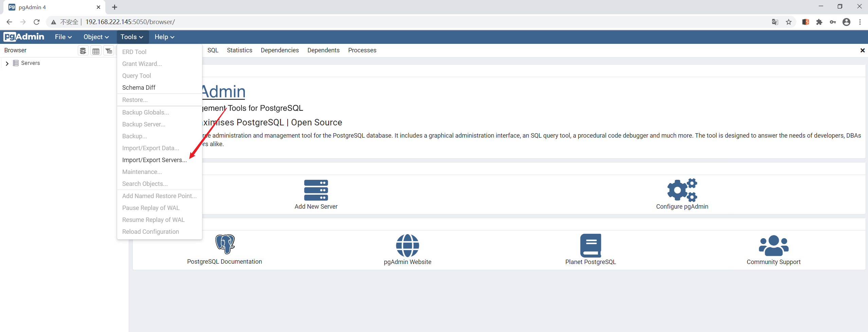Switch to the Processes tab
The width and height of the screenshot is (868, 332).
[362, 50]
